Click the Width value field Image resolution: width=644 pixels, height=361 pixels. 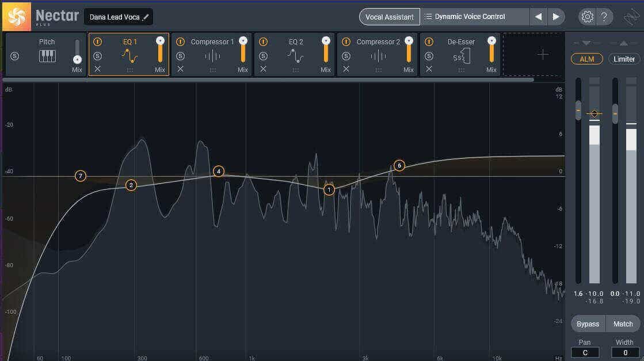(x=625, y=352)
